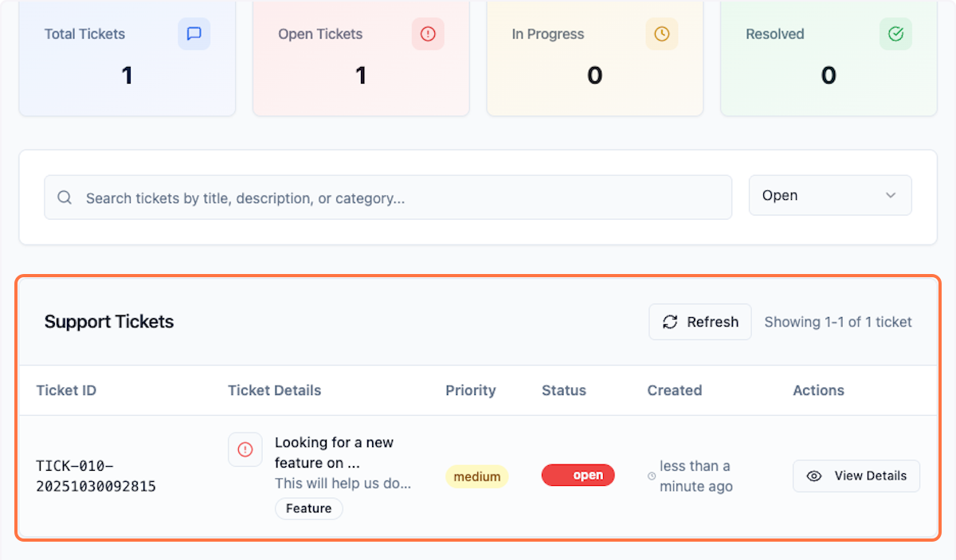Open the status filter dropdown showing Open
The width and height of the screenshot is (956, 560).
[829, 196]
